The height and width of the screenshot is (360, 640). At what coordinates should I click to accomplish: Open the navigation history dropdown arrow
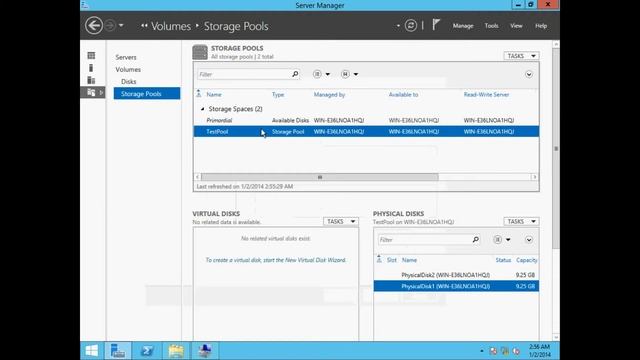(x=121, y=26)
